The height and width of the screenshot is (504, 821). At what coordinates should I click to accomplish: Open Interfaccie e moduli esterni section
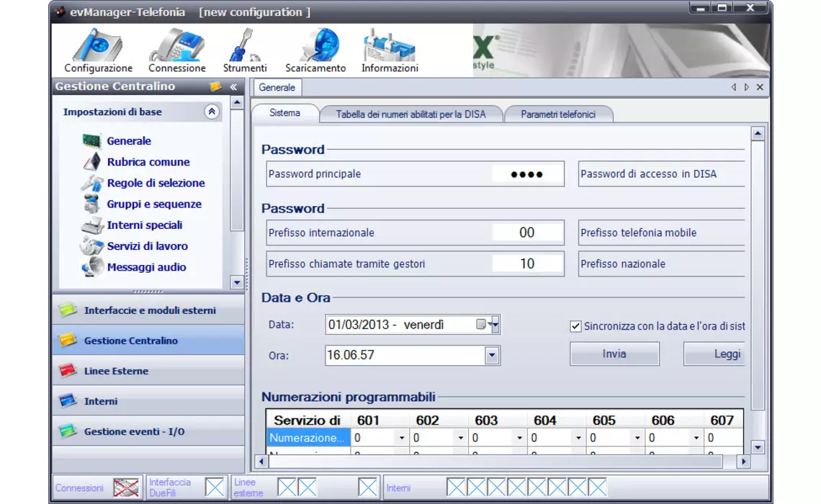(148, 310)
